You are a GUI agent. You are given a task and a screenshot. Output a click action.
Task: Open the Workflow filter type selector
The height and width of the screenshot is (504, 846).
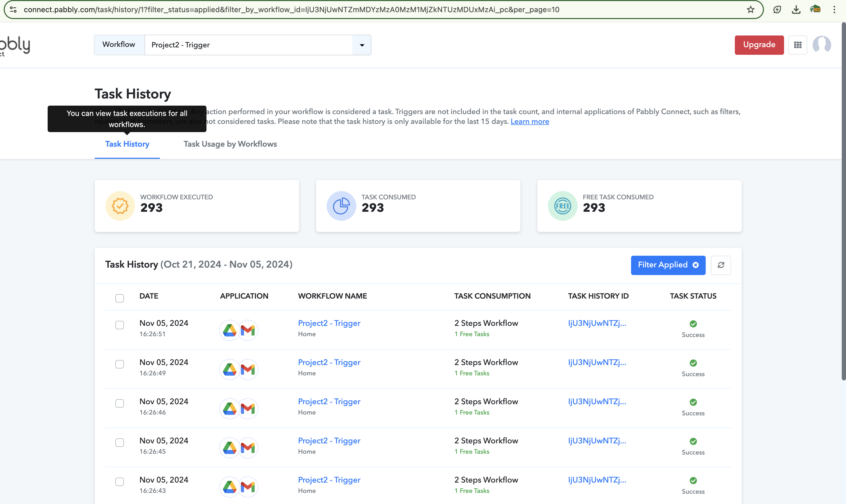click(119, 45)
